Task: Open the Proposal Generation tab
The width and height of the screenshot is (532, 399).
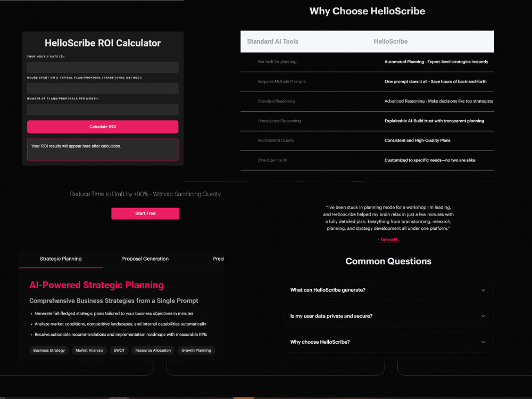Action: coord(145,259)
